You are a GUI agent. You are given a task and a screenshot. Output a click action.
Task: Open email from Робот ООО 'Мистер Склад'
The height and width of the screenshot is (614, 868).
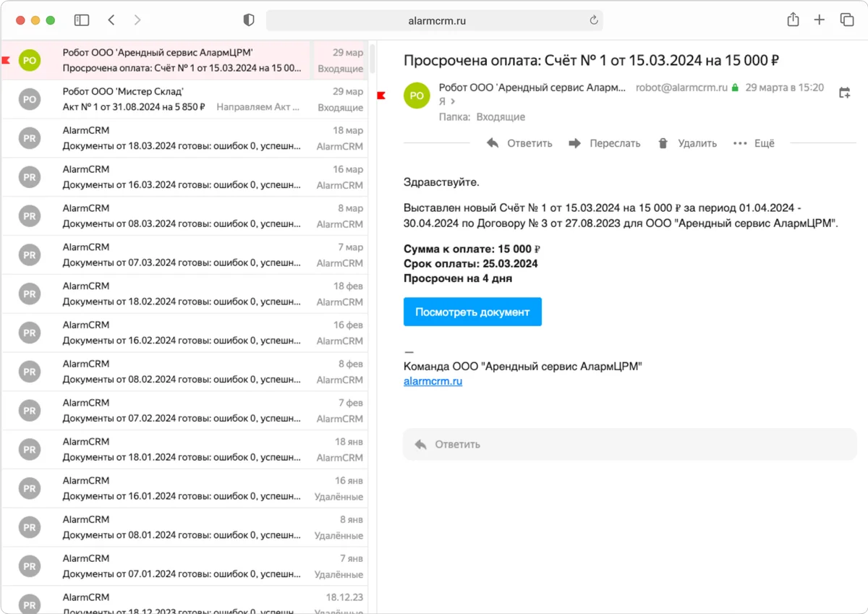point(184,100)
